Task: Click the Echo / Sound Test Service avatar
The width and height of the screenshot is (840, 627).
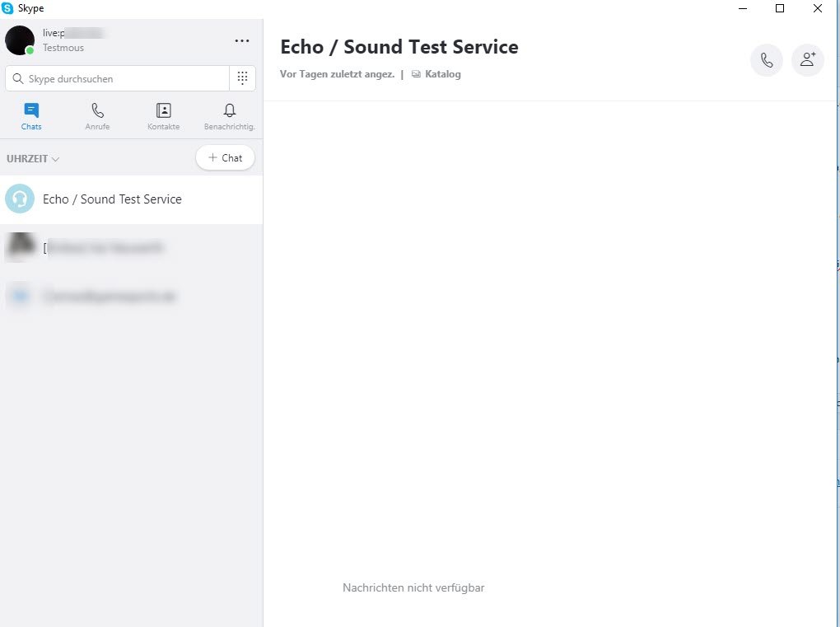Action: tap(20, 199)
